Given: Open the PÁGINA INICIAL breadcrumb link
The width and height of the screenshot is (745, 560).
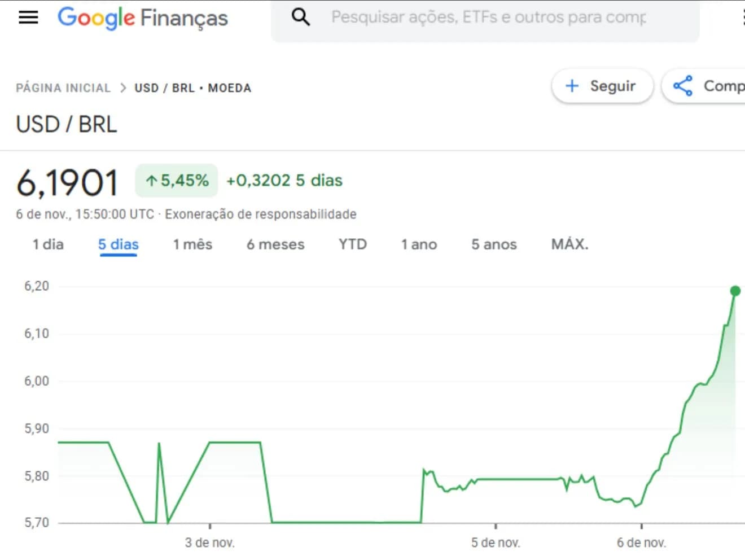Looking at the screenshot, I should tap(63, 88).
